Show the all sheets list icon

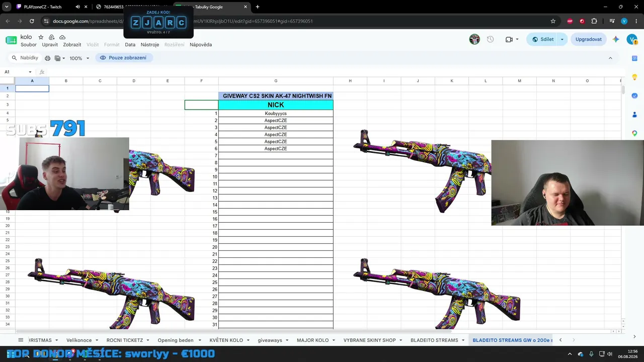pos(21,340)
